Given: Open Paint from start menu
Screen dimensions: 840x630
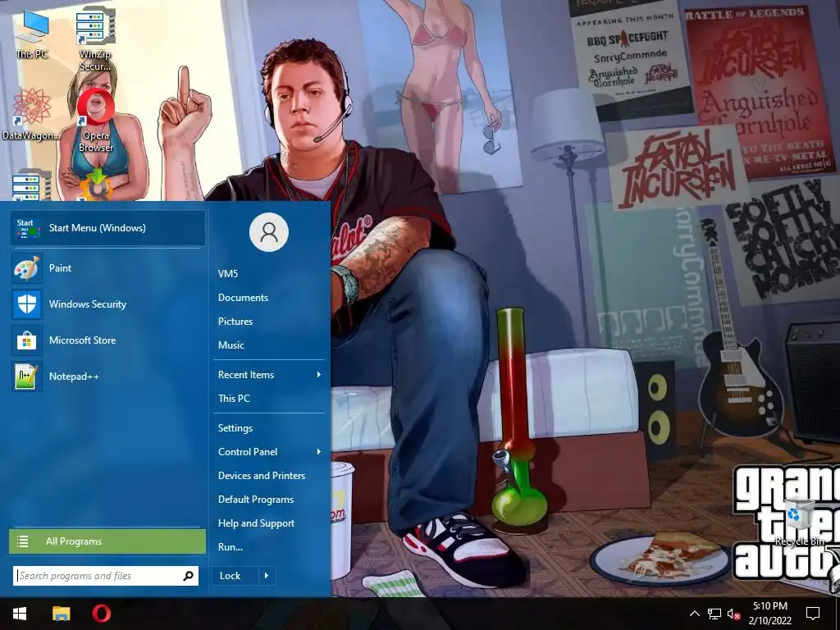Looking at the screenshot, I should tap(107, 268).
